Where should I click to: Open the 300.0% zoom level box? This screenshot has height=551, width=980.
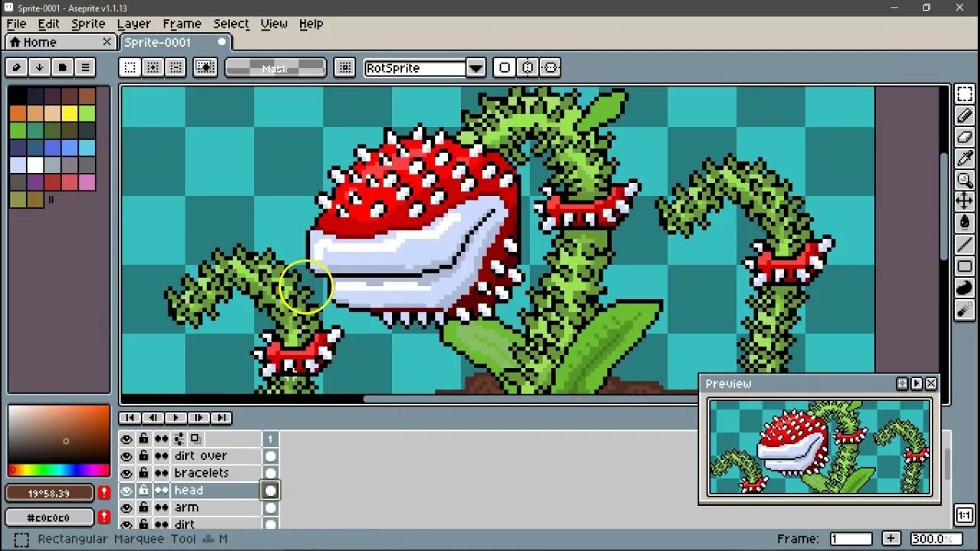pos(936,539)
